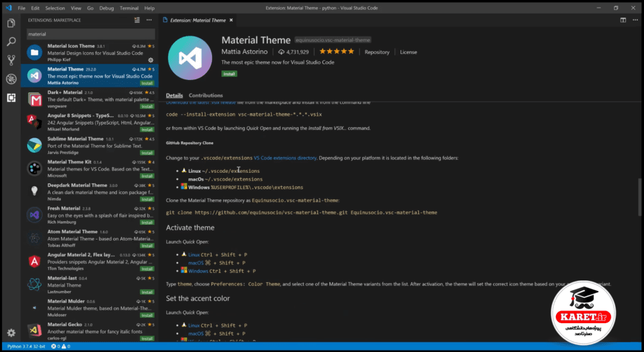Open Extensions panel more actions menu
The image size is (644, 352).
[149, 20]
